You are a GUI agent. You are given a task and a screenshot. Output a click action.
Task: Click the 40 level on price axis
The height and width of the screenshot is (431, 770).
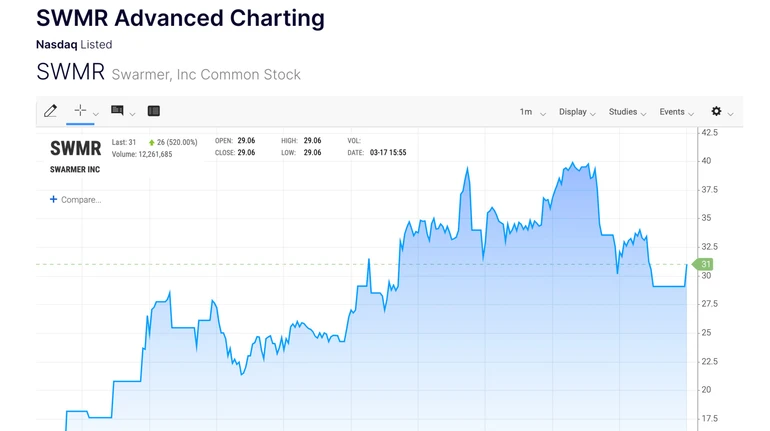[x=706, y=161]
